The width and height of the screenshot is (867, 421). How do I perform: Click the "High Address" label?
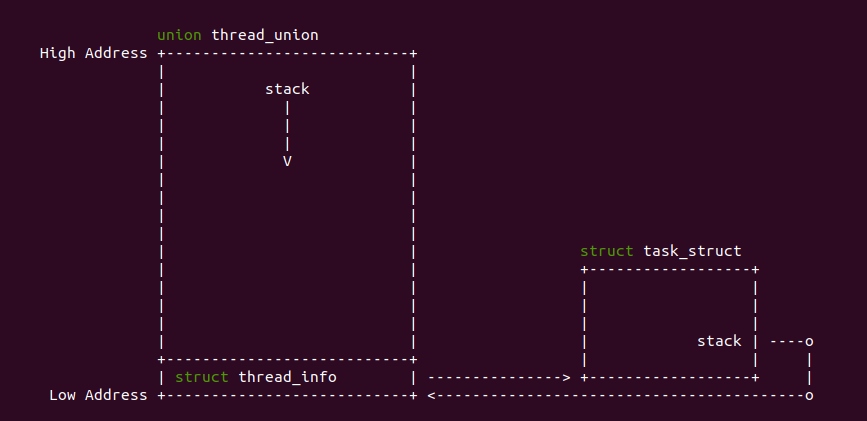93,53
